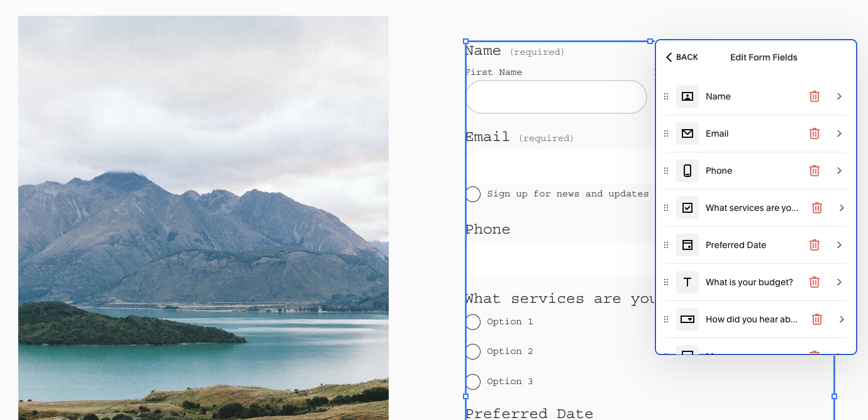868x420 pixels.
Task: Click into the Phone input field
Action: pos(560,259)
